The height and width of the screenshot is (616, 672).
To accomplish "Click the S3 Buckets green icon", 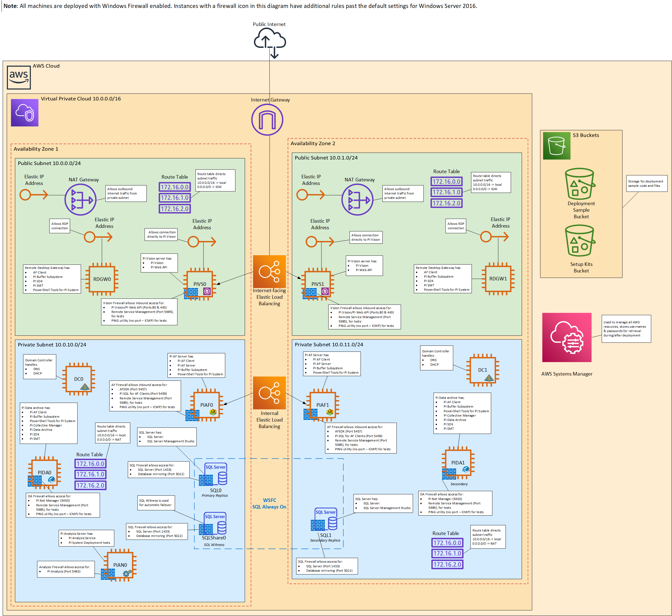I will pyautogui.click(x=556, y=146).
